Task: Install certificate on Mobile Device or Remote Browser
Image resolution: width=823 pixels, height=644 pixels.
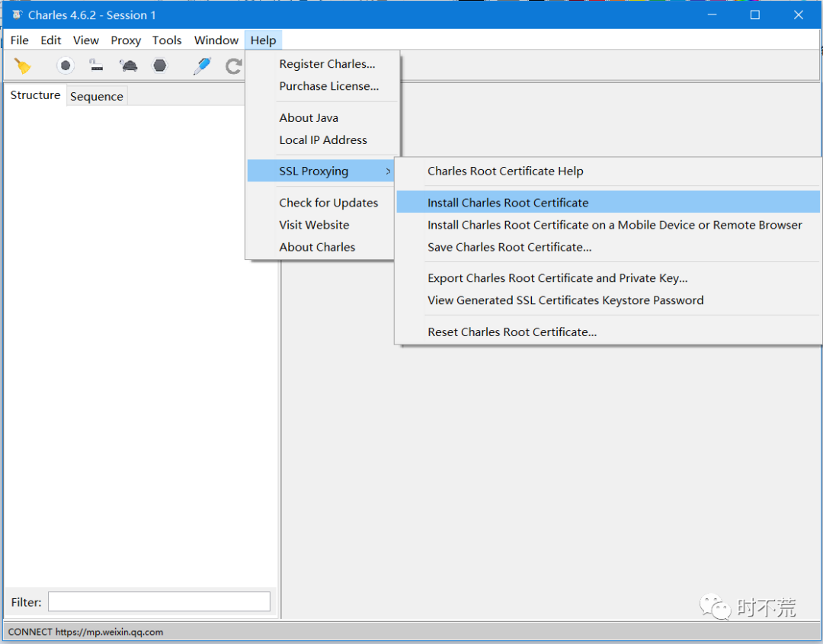Action: pos(608,225)
